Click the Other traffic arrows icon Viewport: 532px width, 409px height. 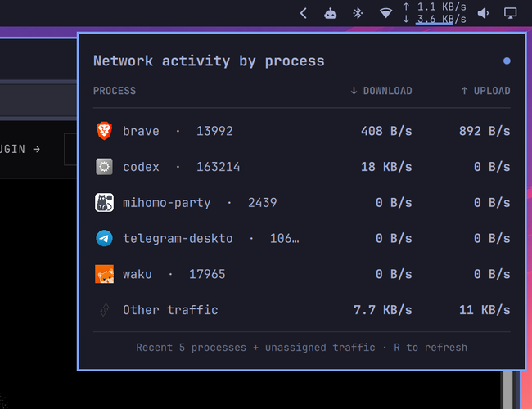coord(105,310)
